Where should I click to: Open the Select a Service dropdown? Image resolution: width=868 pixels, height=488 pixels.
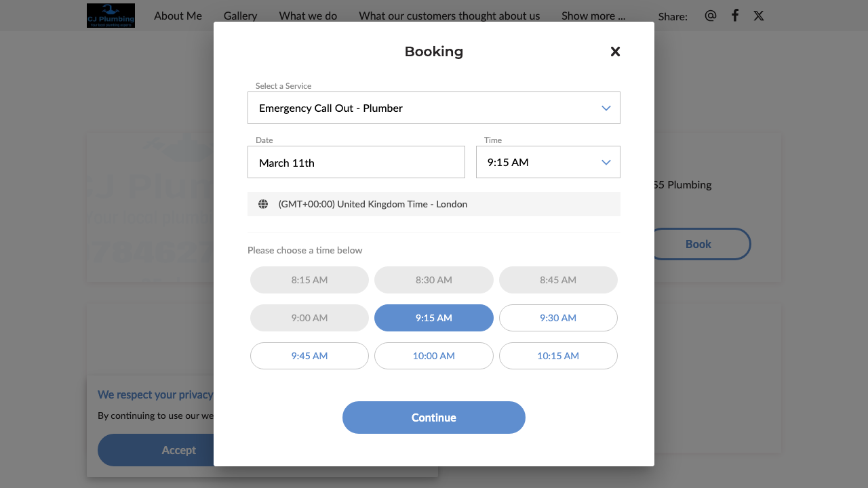pyautogui.click(x=434, y=108)
